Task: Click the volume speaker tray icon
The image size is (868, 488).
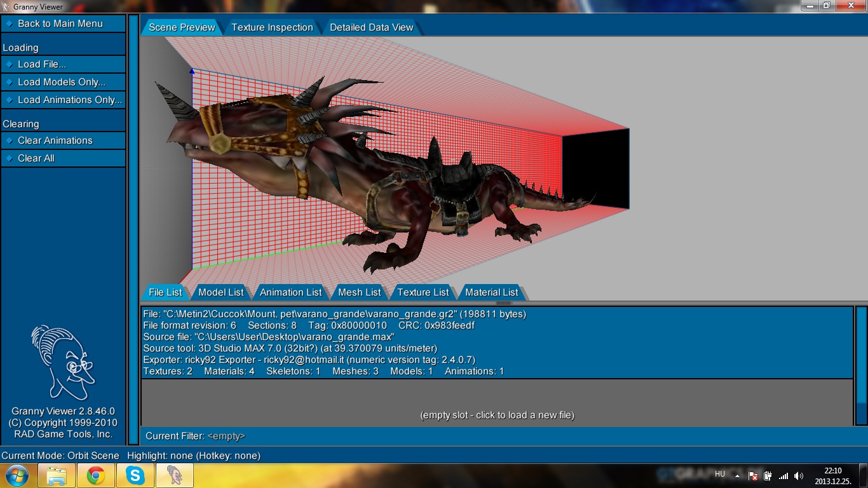Action: coord(799,476)
